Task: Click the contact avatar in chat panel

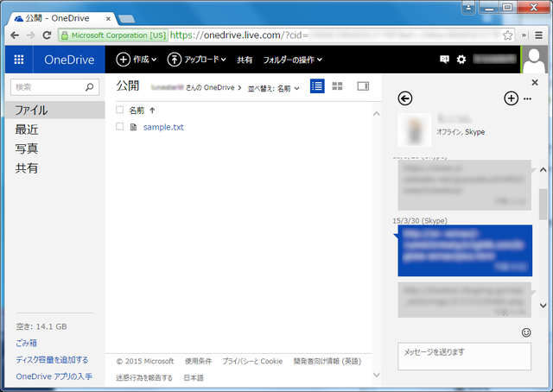Action: point(415,130)
